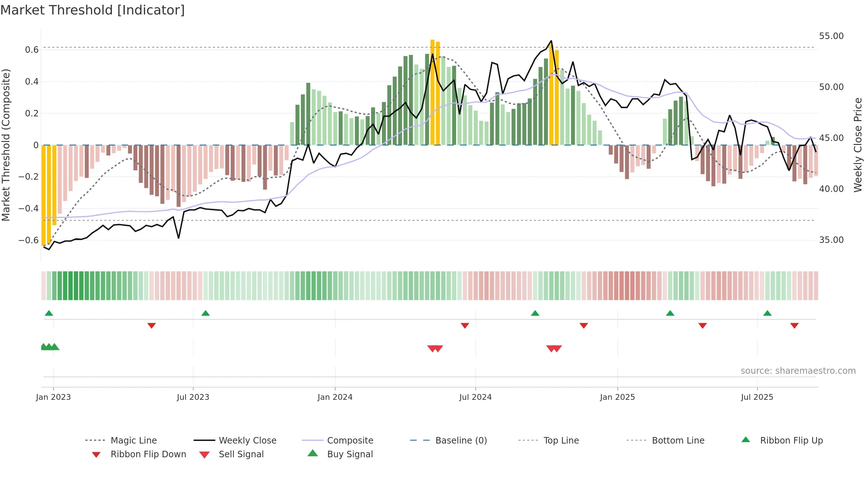868x488 pixels.
Task: Click the 50.00 price axis label
Action: click(x=831, y=87)
